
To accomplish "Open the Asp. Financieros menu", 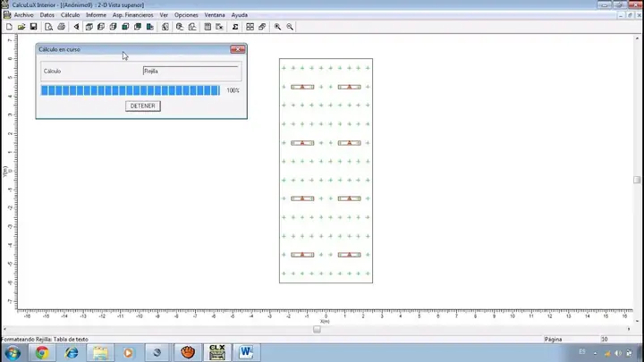I will 132,15.
